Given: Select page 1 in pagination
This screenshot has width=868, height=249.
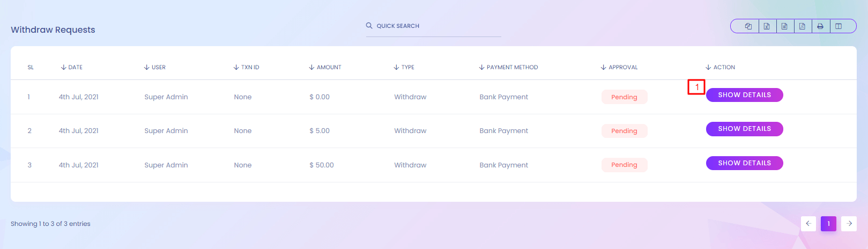Looking at the screenshot, I should 828,224.
